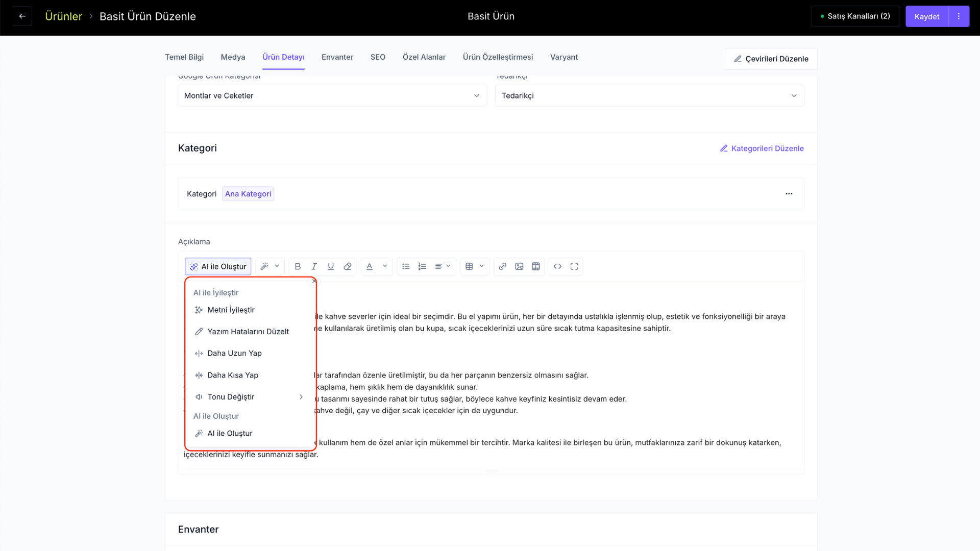This screenshot has height=551, width=980.
Task: Open the HTML code view icon
Action: pos(557,266)
